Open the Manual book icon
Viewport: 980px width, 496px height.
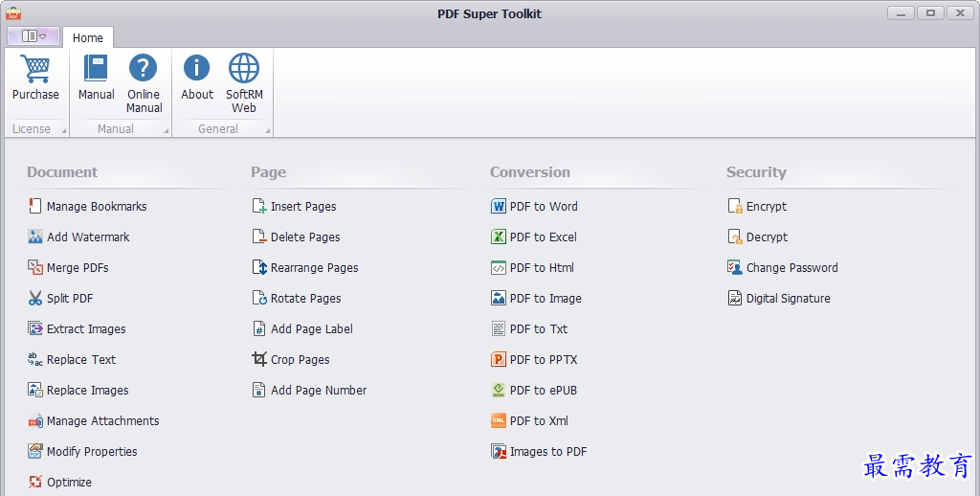(97, 68)
